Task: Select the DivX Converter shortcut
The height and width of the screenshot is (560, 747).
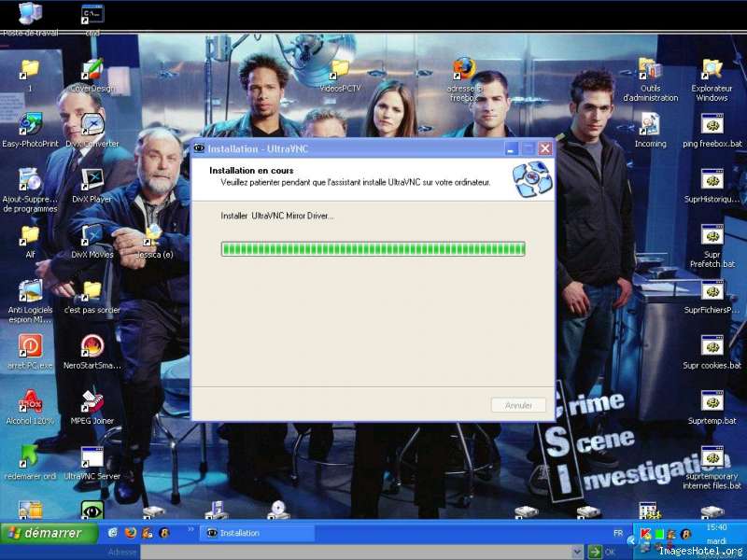Action: coord(92,124)
